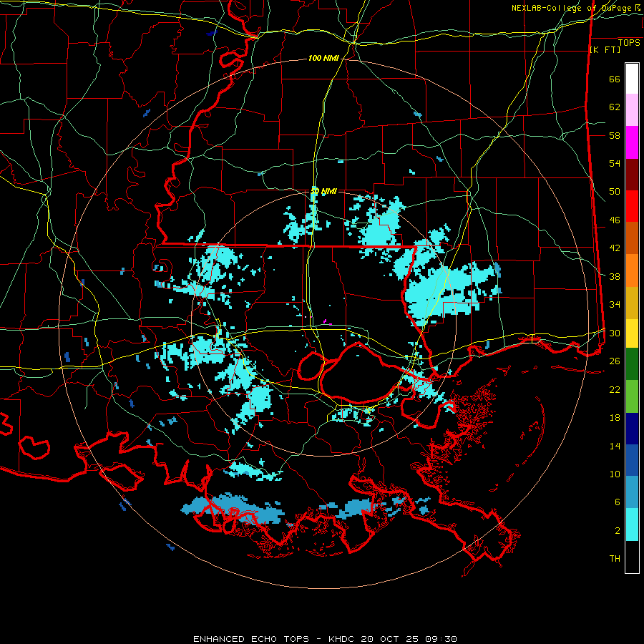Click the '30' legend value
The height and width of the screenshot is (644, 644).
(x=615, y=333)
